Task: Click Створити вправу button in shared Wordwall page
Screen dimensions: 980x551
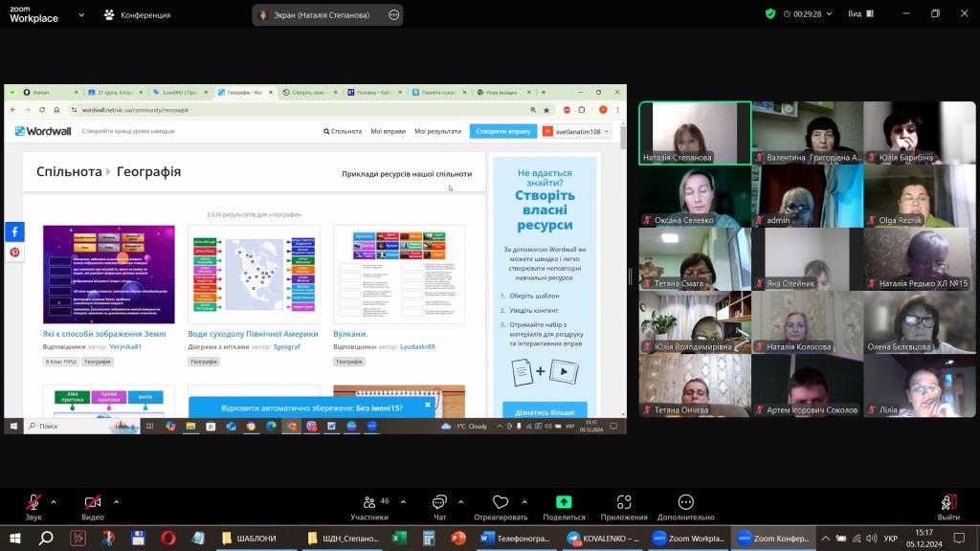Action: point(503,131)
